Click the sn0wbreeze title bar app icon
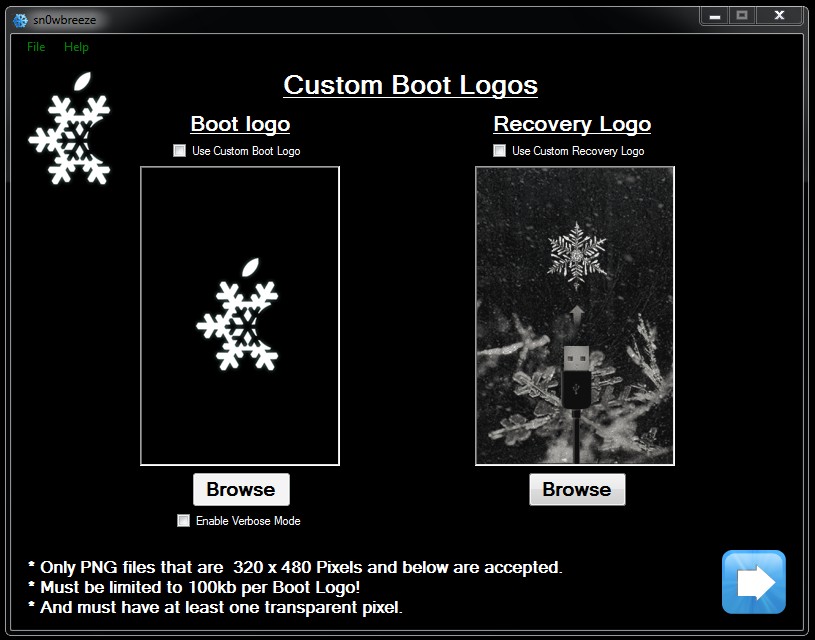 (x=19, y=18)
